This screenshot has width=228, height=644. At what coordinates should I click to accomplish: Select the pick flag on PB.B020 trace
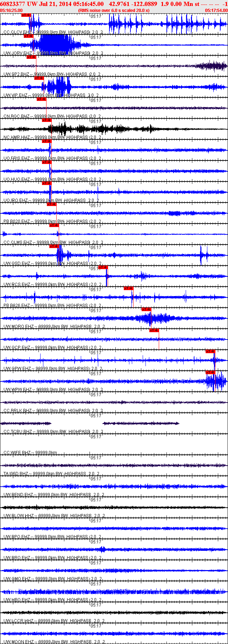[x=51, y=204]
